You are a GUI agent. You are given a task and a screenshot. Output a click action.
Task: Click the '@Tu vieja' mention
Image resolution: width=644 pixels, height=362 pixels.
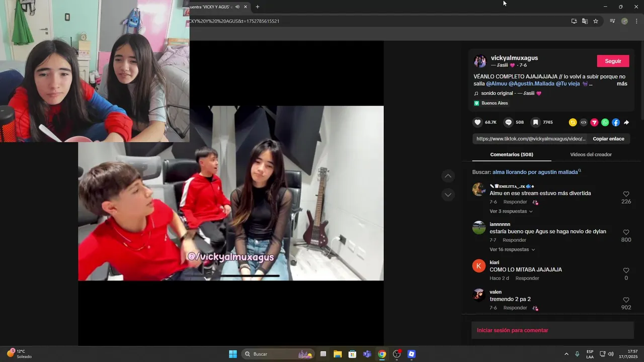coord(568,83)
